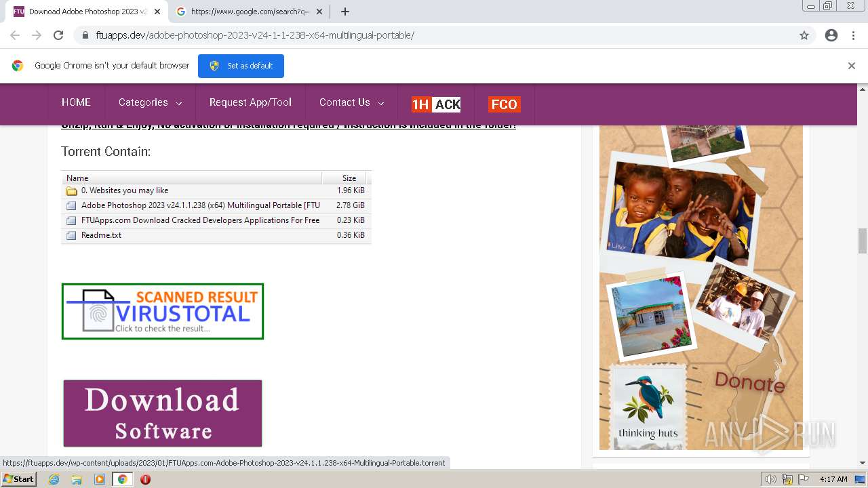Screen dimensions: 868x488
Task: Expand the Categories dropdown menu
Action: (x=150, y=102)
